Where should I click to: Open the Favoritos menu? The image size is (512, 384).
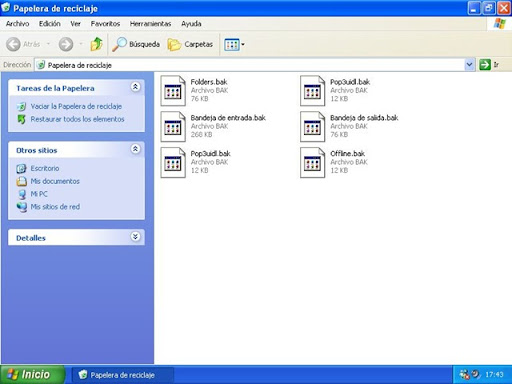tap(105, 24)
